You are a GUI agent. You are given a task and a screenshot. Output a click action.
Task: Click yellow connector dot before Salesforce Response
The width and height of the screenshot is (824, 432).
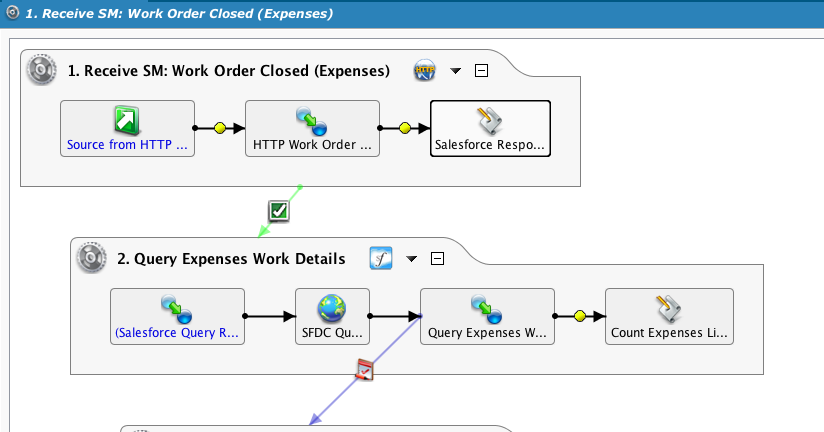click(x=404, y=128)
